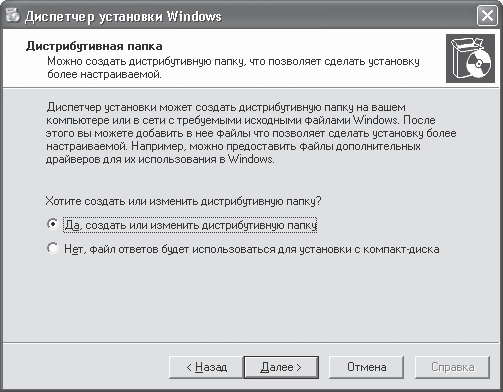The image size is (503, 392).
Task: Select the Нет radio button circle
Action: pyautogui.click(x=53, y=248)
